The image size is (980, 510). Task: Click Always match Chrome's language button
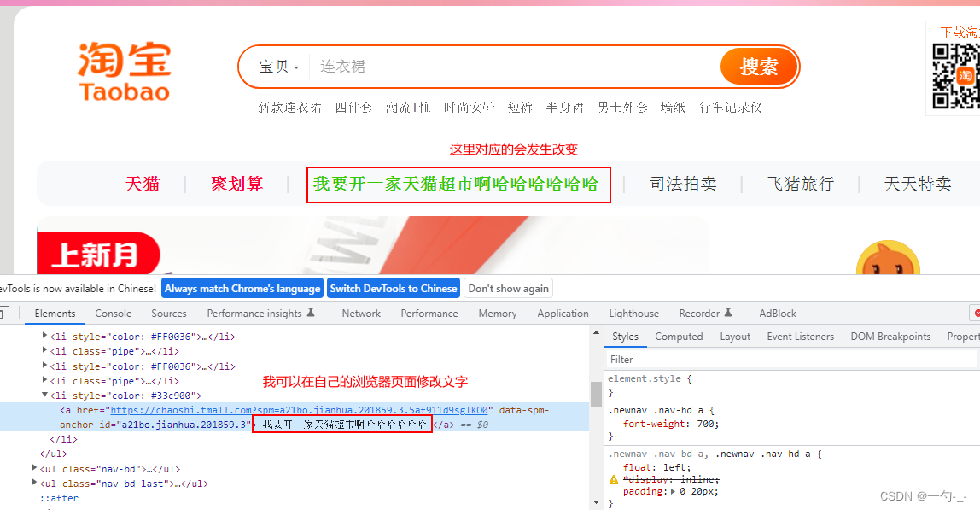coord(242,289)
